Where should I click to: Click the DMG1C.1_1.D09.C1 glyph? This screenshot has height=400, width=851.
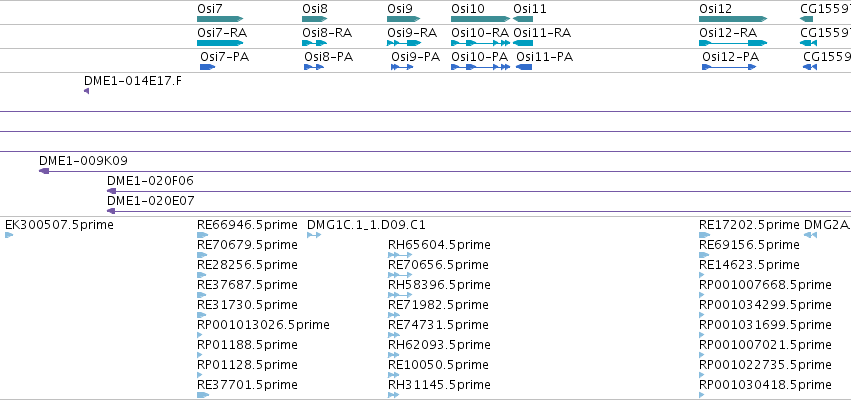click(314, 235)
